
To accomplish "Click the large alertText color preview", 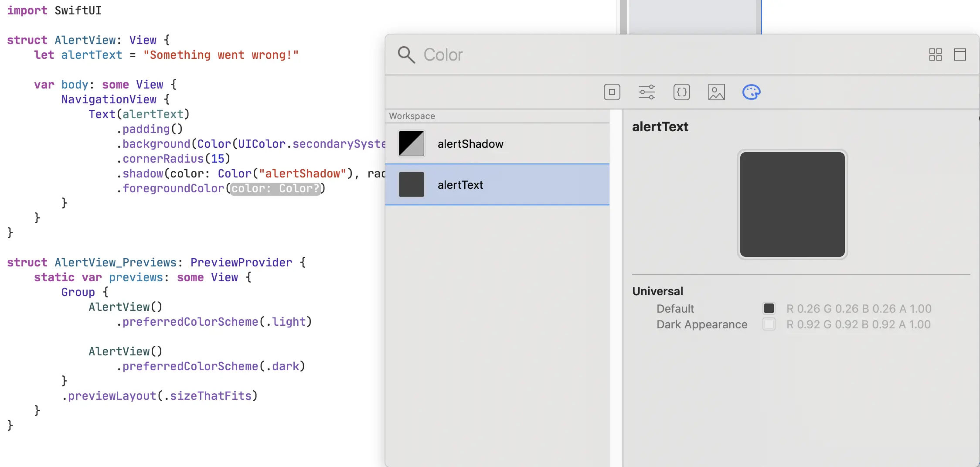I will [792, 205].
